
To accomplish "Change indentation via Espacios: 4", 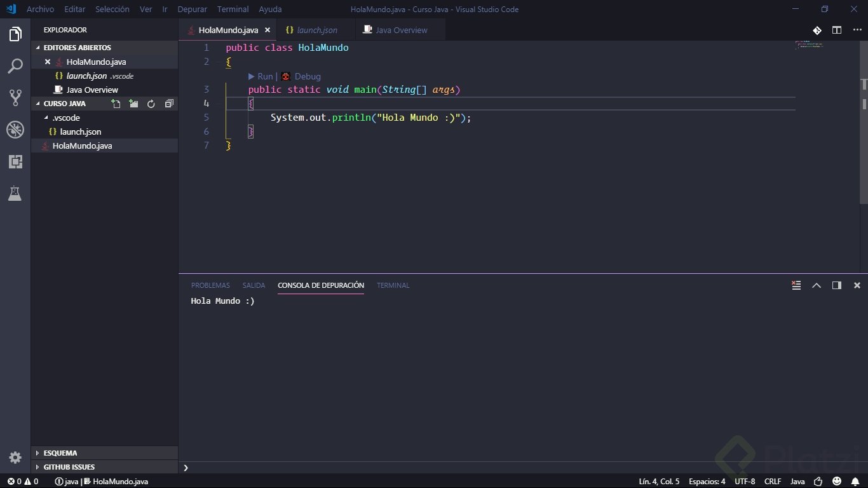I will click(x=707, y=482).
